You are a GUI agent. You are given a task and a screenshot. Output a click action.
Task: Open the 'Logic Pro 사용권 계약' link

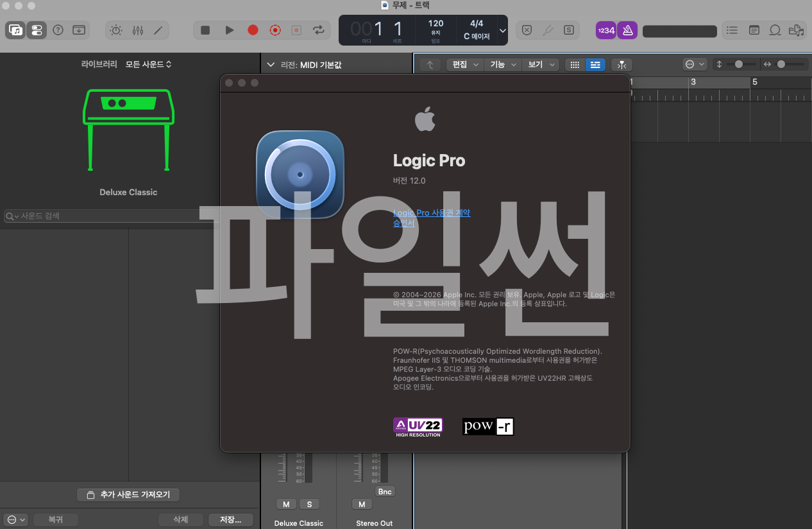432,212
